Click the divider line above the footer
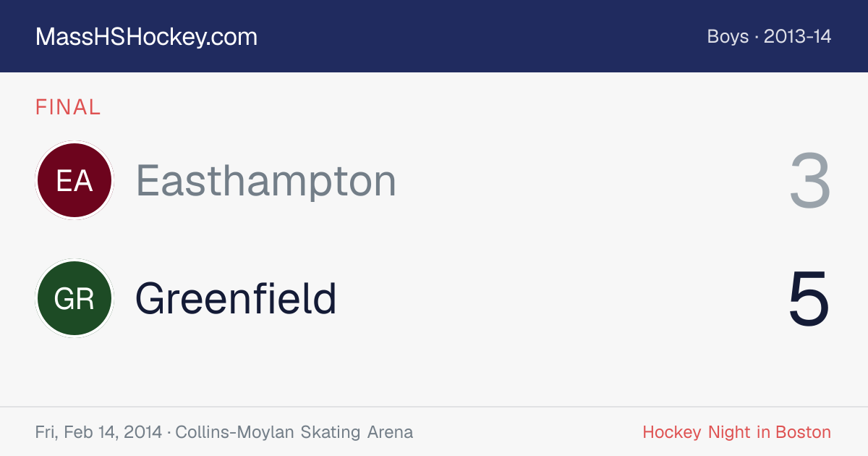 click(434, 407)
